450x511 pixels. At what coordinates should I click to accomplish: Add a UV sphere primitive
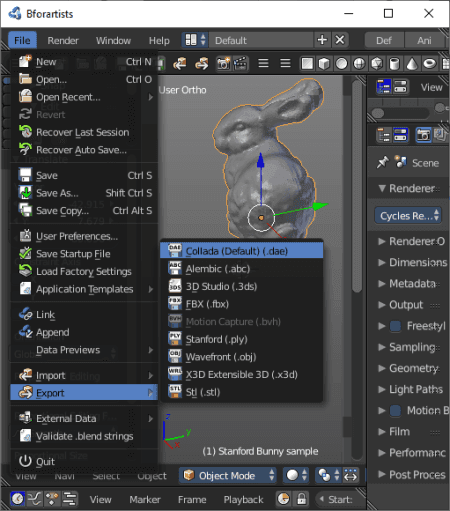pos(359,63)
